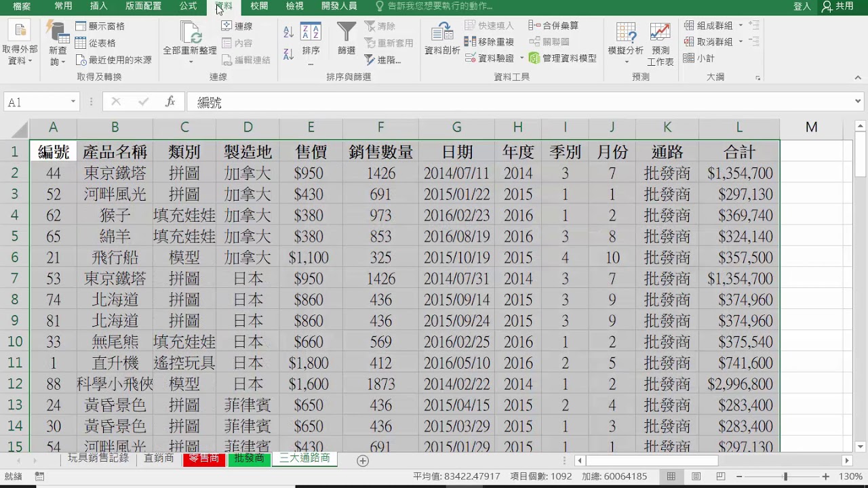Switch to the 檢視 view tab

pyautogui.click(x=294, y=6)
